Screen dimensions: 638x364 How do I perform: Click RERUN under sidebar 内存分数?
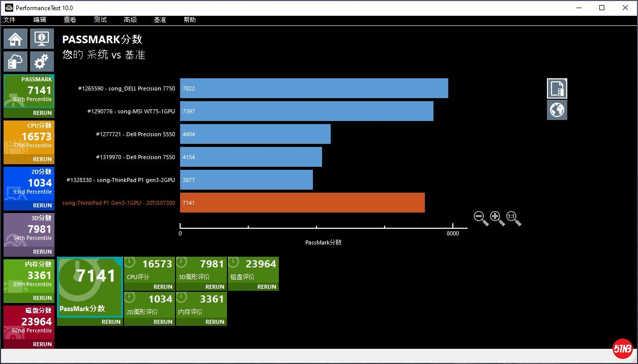point(42,298)
